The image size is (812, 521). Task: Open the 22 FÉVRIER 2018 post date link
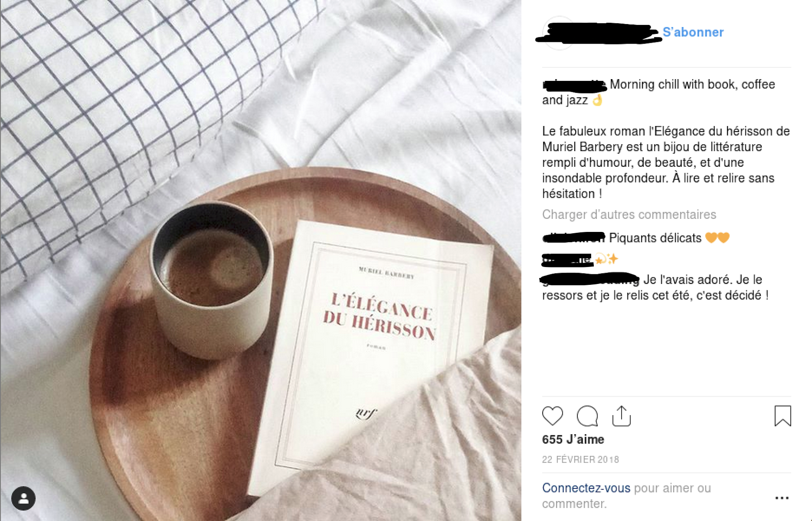[x=580, y=460]
